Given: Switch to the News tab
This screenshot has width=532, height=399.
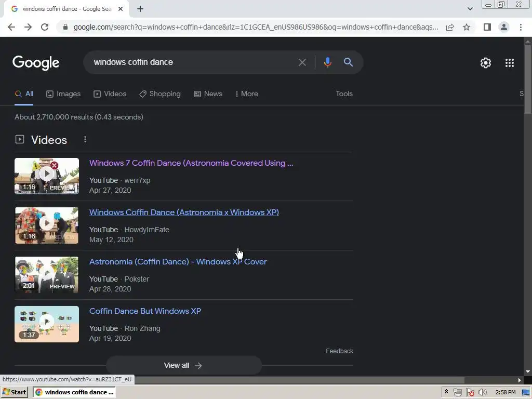Looking at the screenshot, I should (208, 94).
